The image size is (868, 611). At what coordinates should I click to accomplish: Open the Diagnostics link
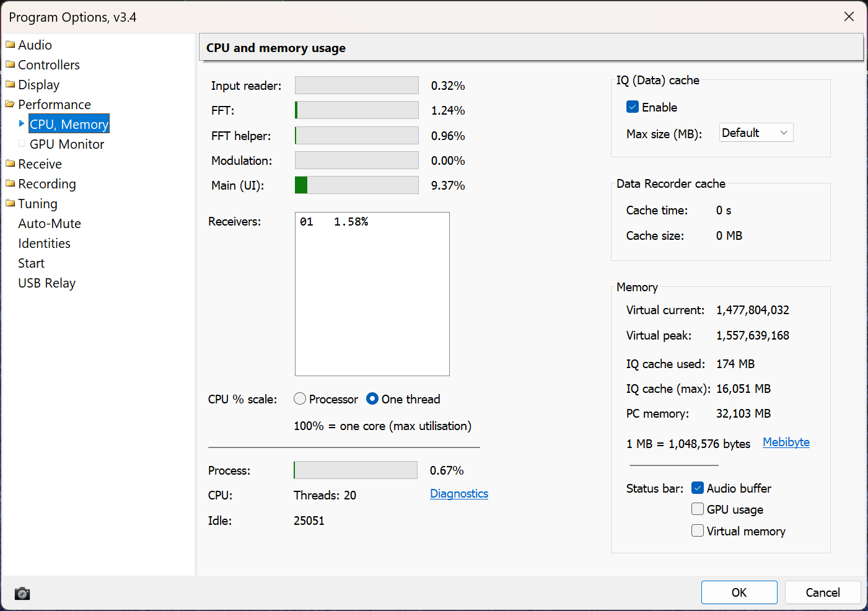[459, 494]
